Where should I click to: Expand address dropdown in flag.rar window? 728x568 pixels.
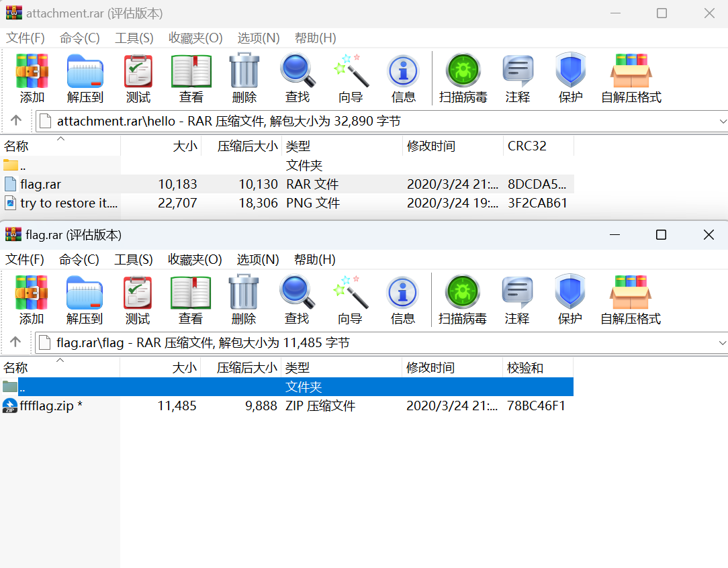pos(722,342)
